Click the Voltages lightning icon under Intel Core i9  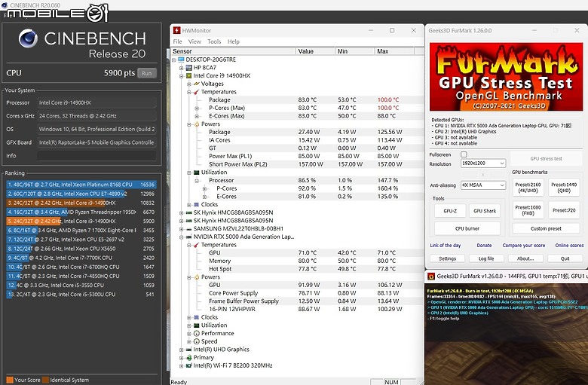(x=197, y=84)
